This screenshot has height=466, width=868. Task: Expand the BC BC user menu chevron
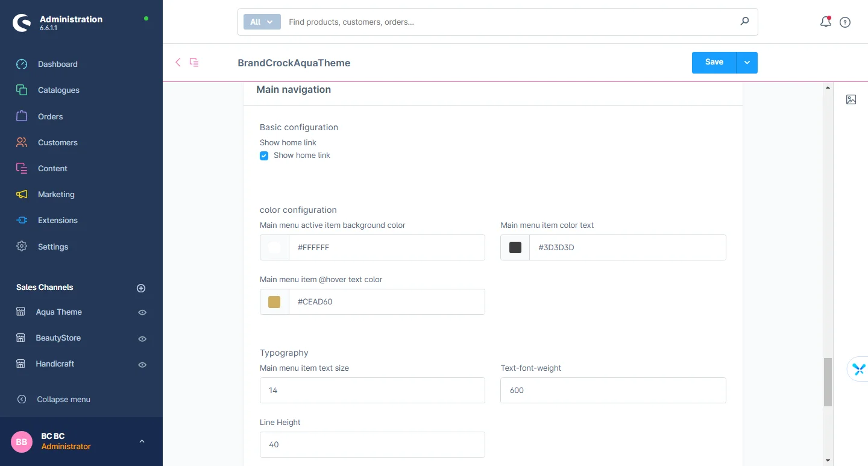(x=142, y=441)
